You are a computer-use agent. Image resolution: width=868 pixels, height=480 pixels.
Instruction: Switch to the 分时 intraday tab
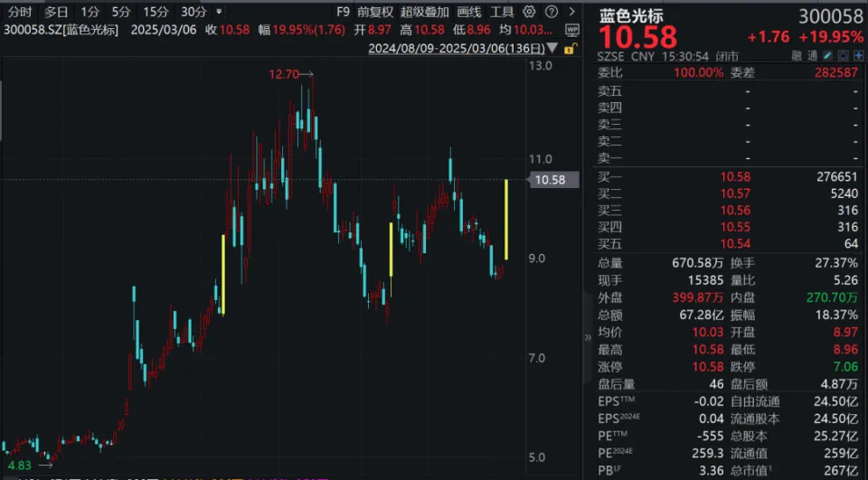tap(20, 13)
